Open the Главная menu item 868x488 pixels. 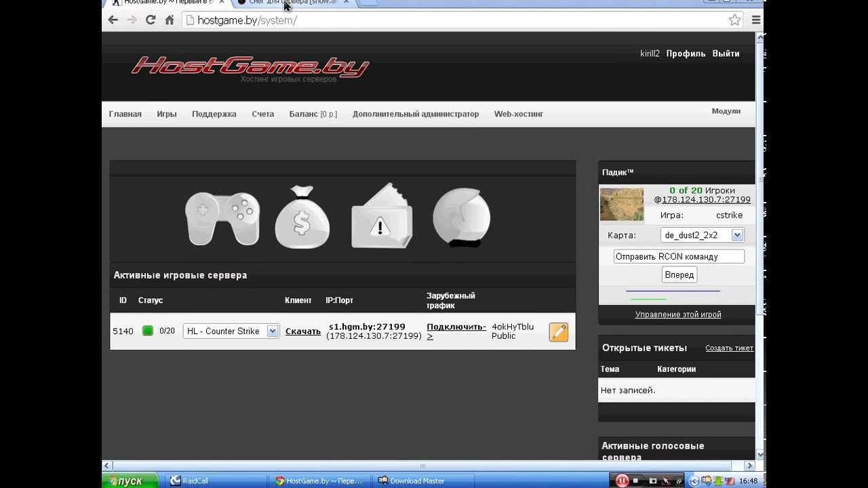125,114
